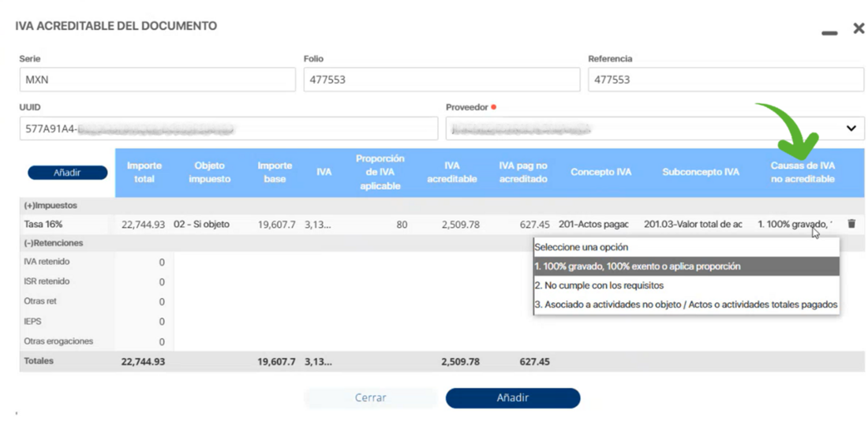Click the Objeto impuesto cell '02 - Sí objeto'
The width and height of the screenshot is (868, 421).
coord(201,225)
